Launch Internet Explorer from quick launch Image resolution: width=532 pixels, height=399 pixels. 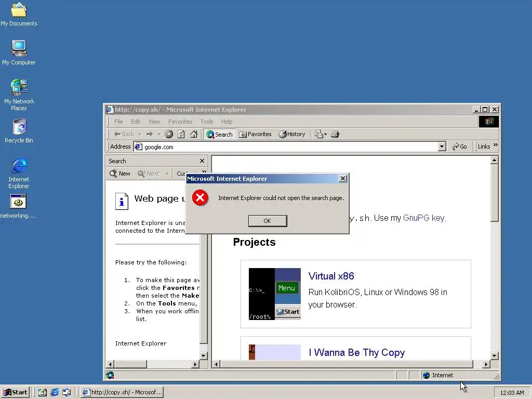click(55, 392)
